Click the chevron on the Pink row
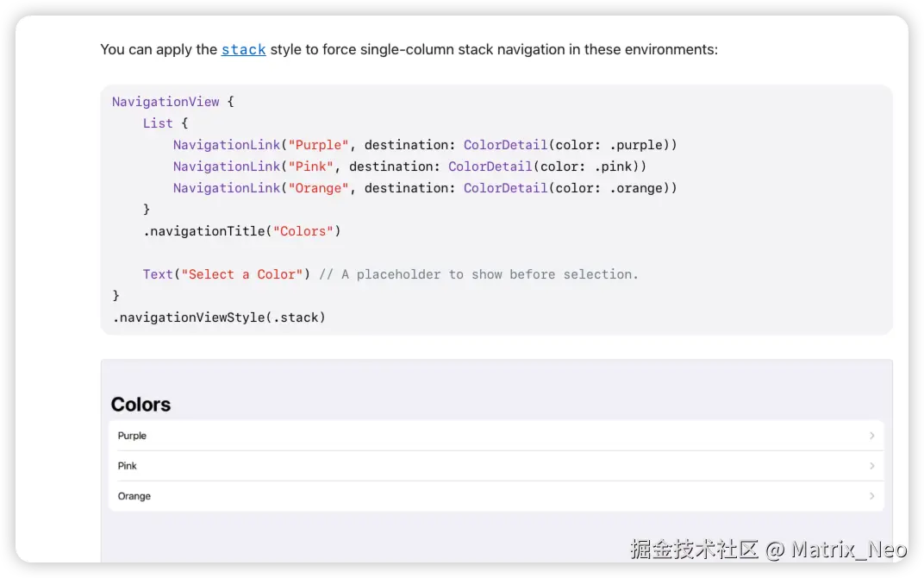 click(x=871, y=466)
